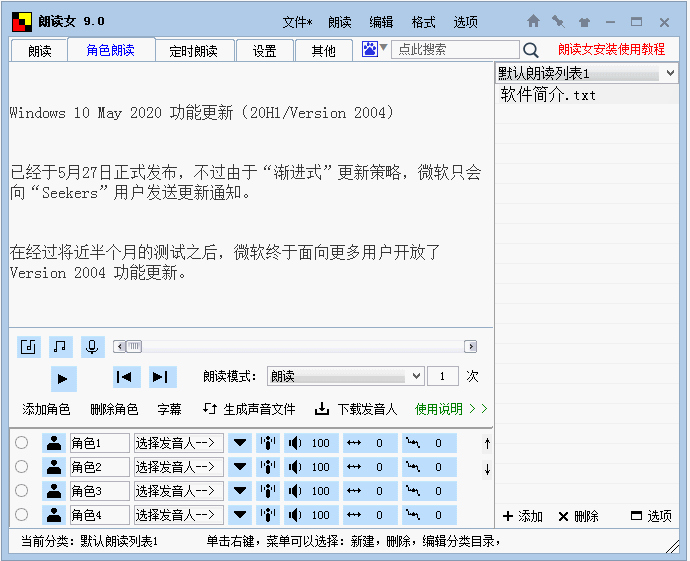The width and height of the screenshot is (690, 561).
Task: Click 生成声音文件 button
Action: [x=249, y=409]
